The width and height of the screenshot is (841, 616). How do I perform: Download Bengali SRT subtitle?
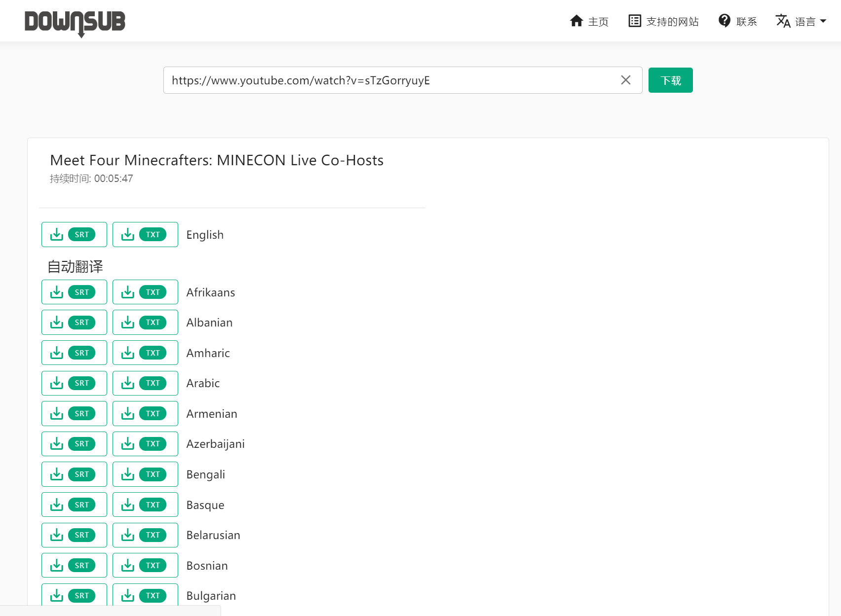click(x=74, y=474)
